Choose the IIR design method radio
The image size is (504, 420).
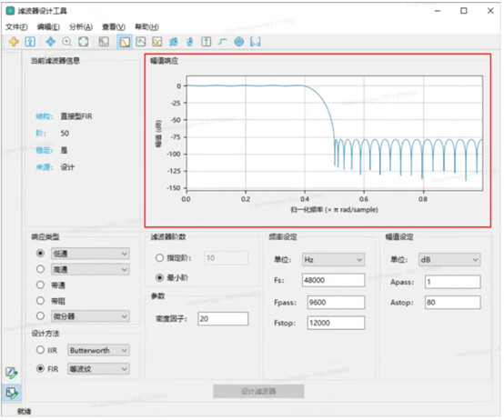pos(40,350)
